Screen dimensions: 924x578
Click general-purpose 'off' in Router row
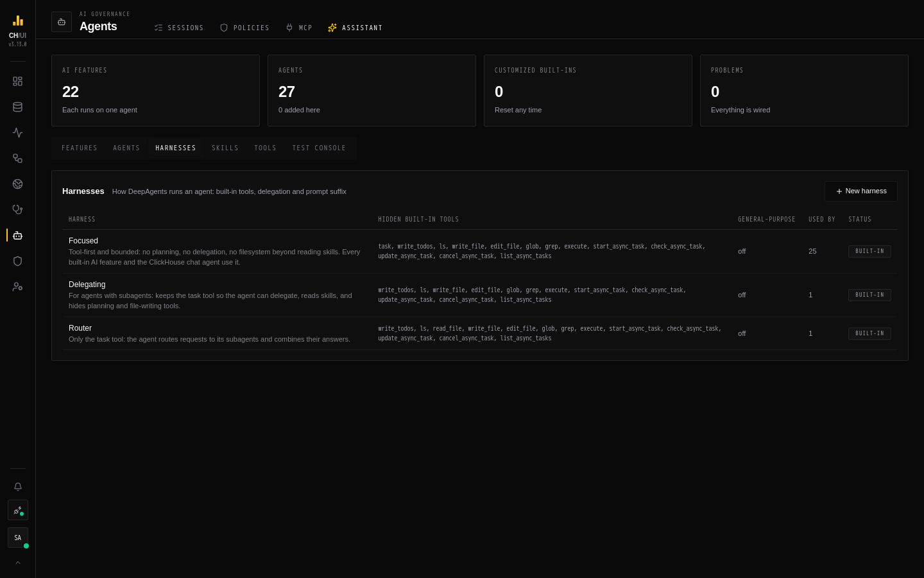(x=742, y=333)
